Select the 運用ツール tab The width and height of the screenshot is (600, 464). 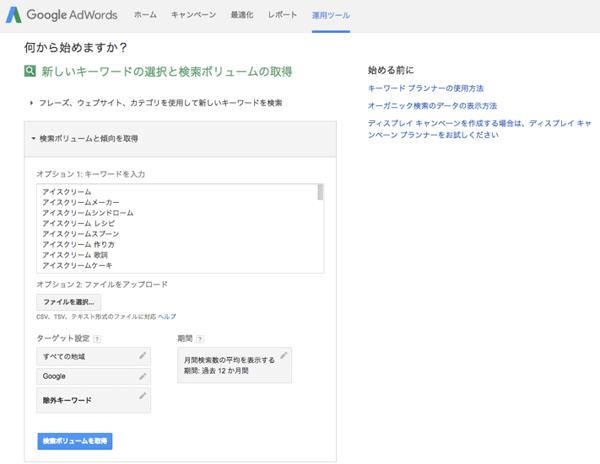coord(331,15)
